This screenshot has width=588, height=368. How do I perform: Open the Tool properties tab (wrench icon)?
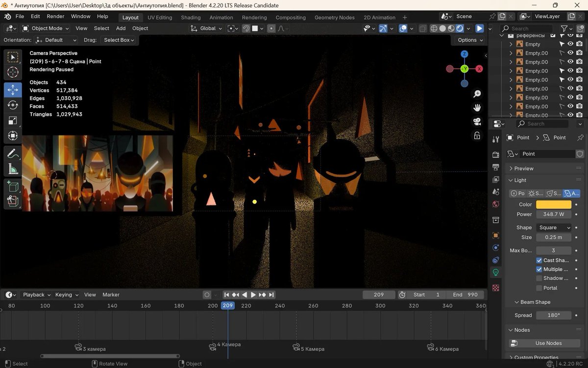click(x=496, y=139)
